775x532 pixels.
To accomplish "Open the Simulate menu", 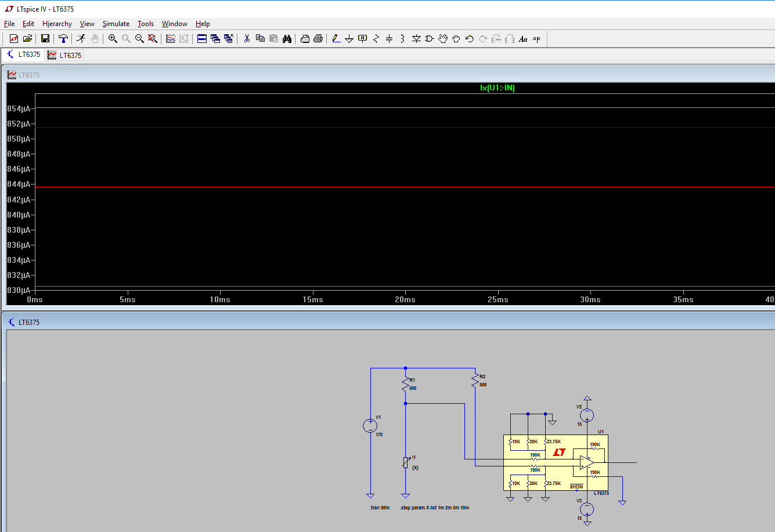I will [x=116, y=24].
